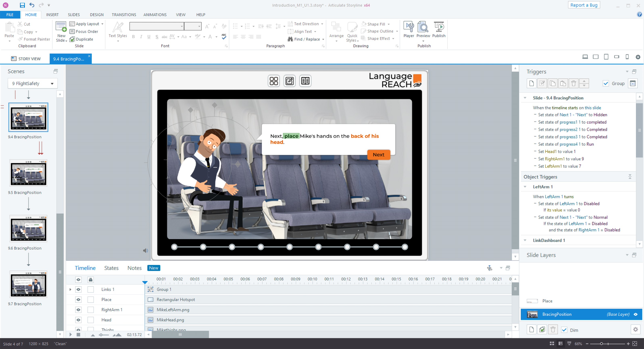Open the ANIMATIONS ribbon tab
This screenshot has height=349, width=644.
(x=155, y=15)
